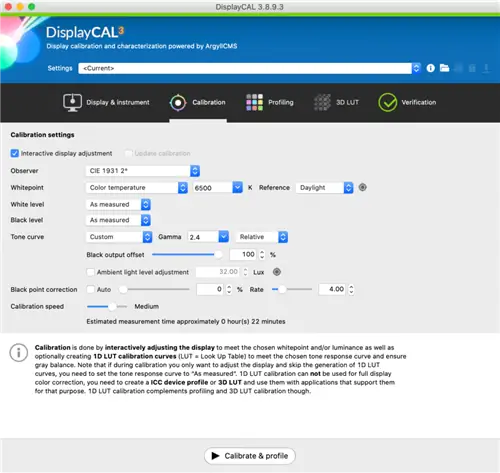This screenshot has height=473, width=500.
Task: Disable Interactive display adjustment checkbox
Action: tap(15, 153)
